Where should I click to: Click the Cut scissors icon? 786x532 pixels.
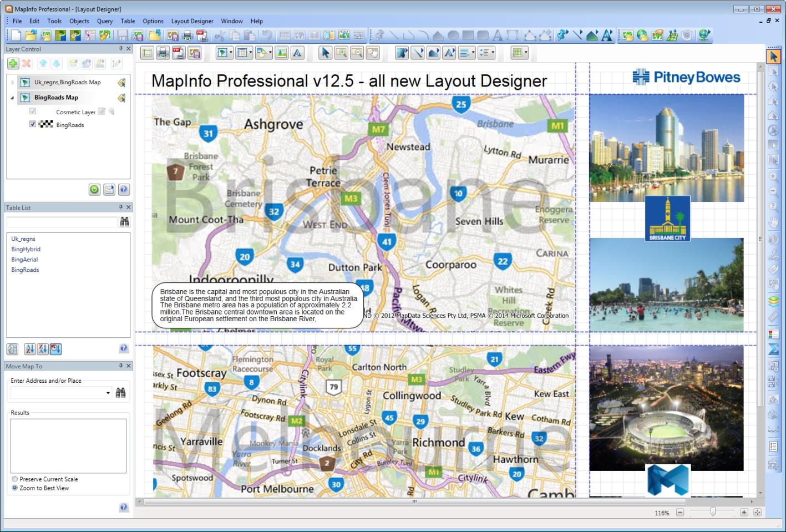tap(220, 36)
